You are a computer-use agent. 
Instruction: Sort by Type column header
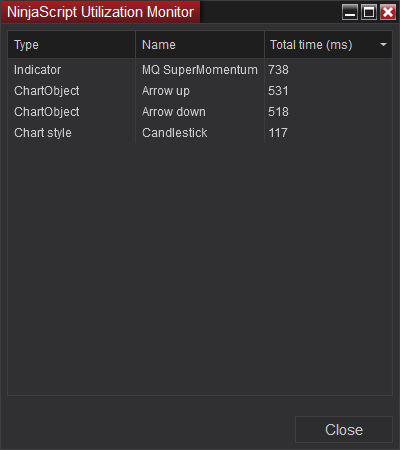click(x=72, y=45)
